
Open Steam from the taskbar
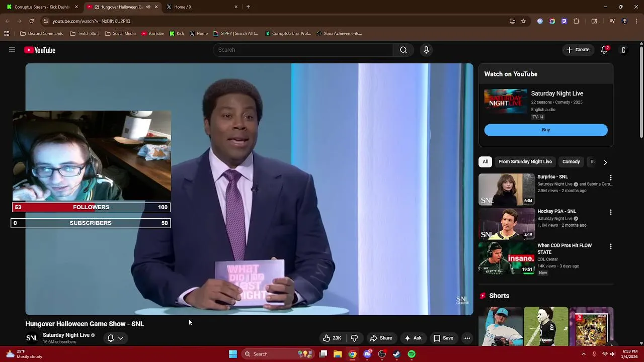pos(396,354)
